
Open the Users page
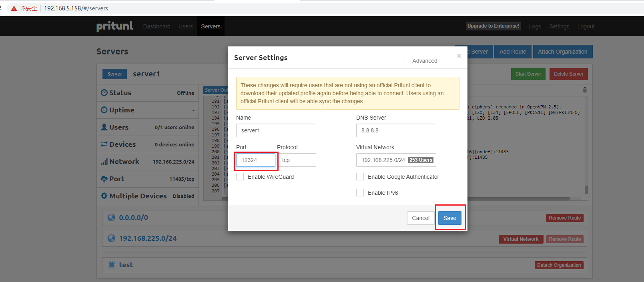click(186, 26)
